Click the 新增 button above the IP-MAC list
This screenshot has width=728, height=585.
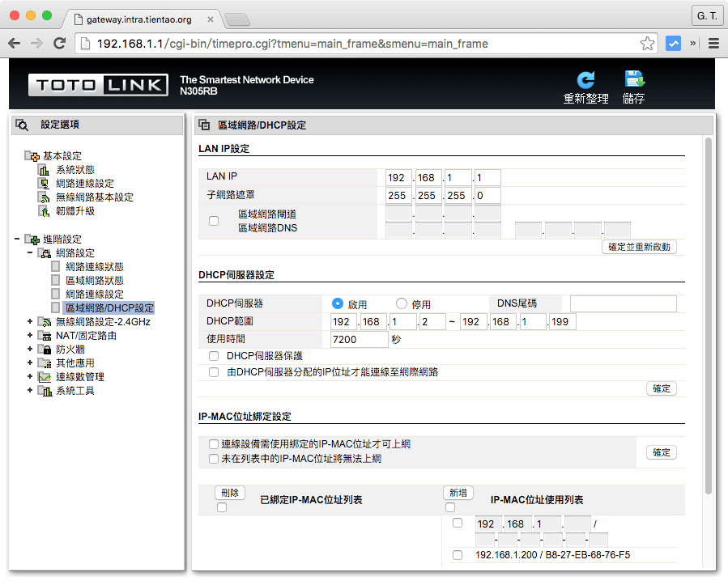458,492
